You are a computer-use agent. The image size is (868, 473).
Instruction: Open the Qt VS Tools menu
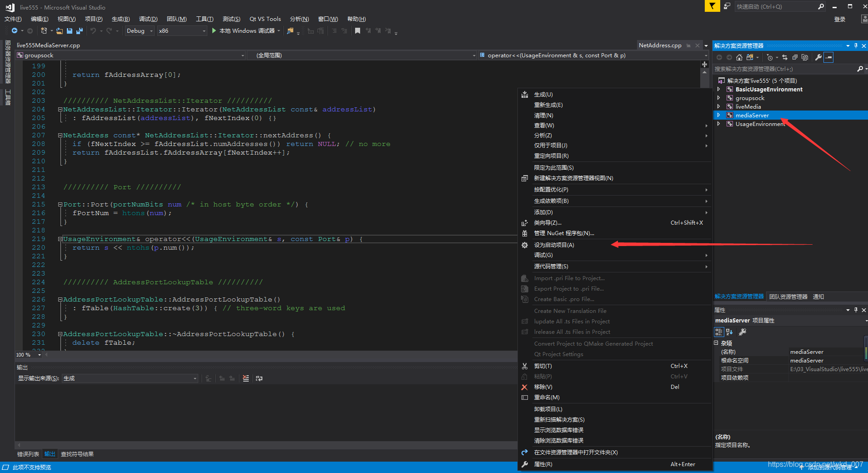coord(265,19)
